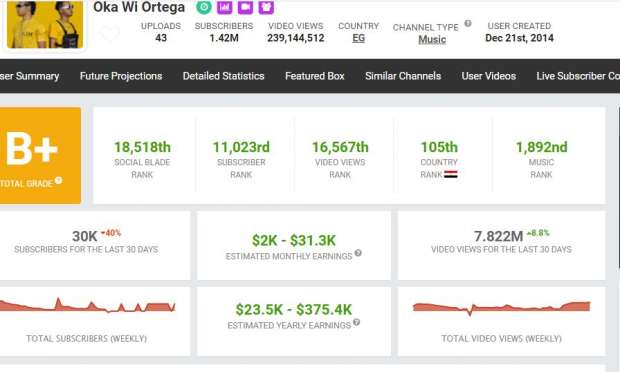This screenshot has height=372, width=620.
Task: Click the purple video camera badge icon
Action: point(245,7)
